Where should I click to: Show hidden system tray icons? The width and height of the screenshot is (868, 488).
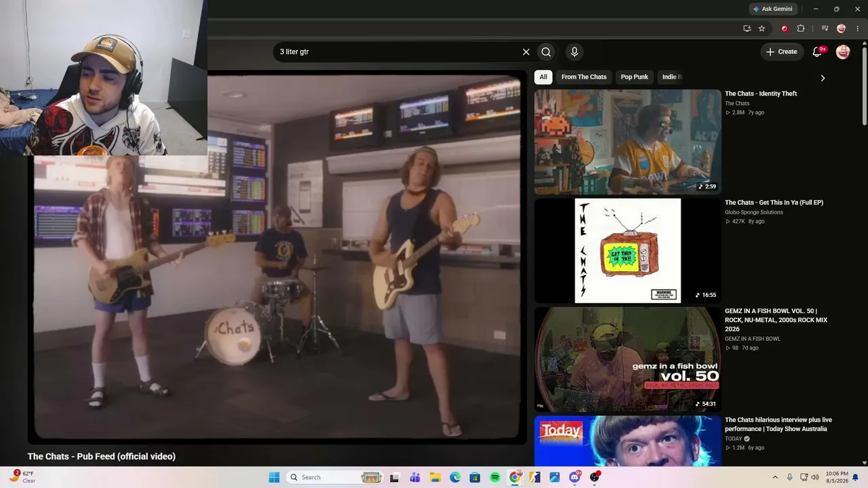tap(775, 477)
